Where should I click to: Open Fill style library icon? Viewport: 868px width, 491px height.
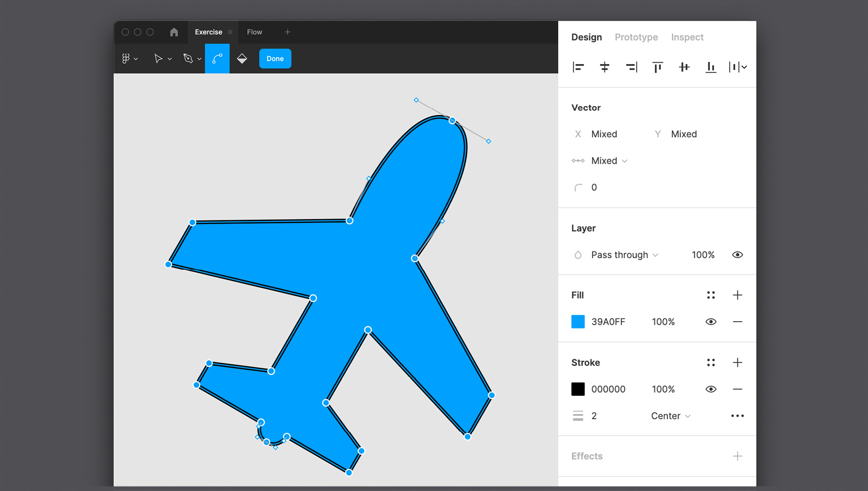tap(711, 295)
